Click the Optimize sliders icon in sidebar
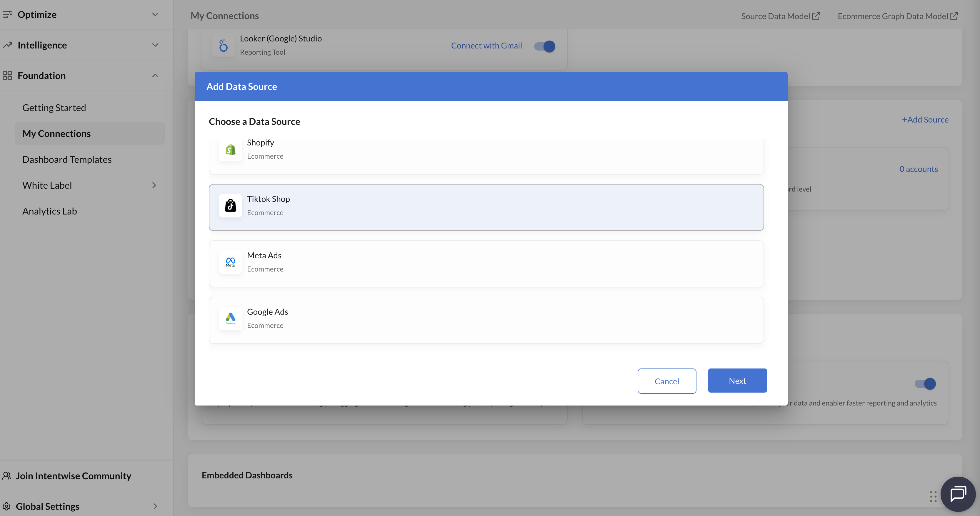 [x=7, y=14]
